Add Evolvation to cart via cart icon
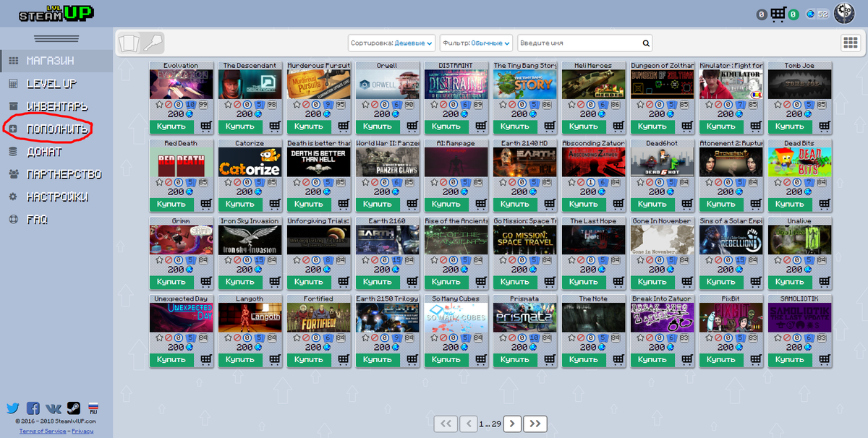Image resolution: width=868 pixels, height=438 pixels. pos(206,126)
